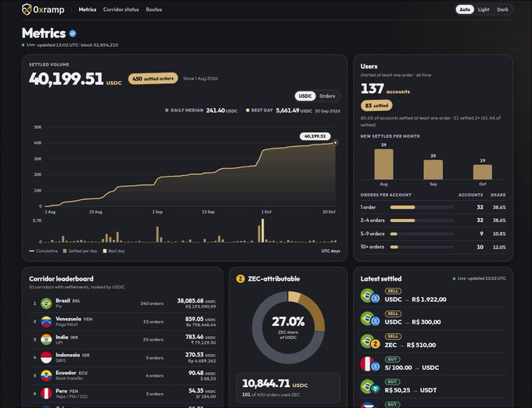Click the ZEC share donut chart
This screenshot has width=532, height=408.
pyautogui.click(x=289, y=327)
